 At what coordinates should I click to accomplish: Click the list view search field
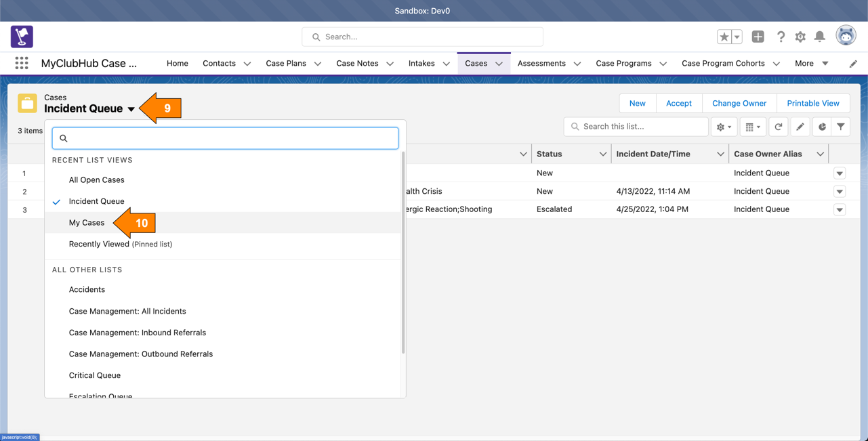click(x=225, y=138)
